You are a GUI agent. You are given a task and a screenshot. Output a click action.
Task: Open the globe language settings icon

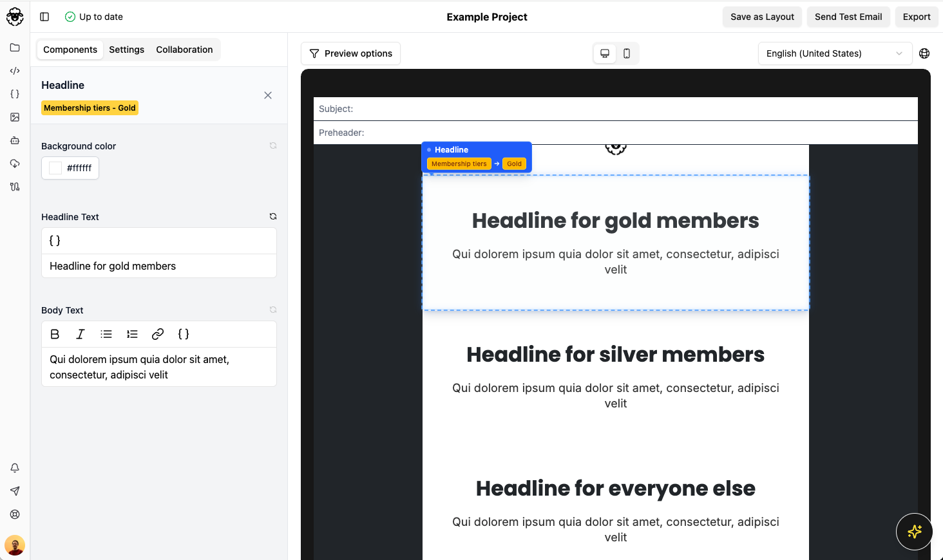coord(924,53)
